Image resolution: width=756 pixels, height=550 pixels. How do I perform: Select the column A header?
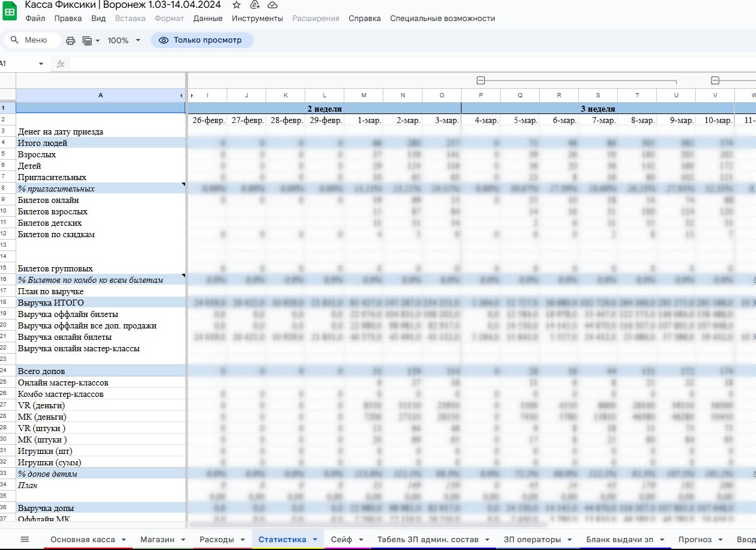click(100, 95)
